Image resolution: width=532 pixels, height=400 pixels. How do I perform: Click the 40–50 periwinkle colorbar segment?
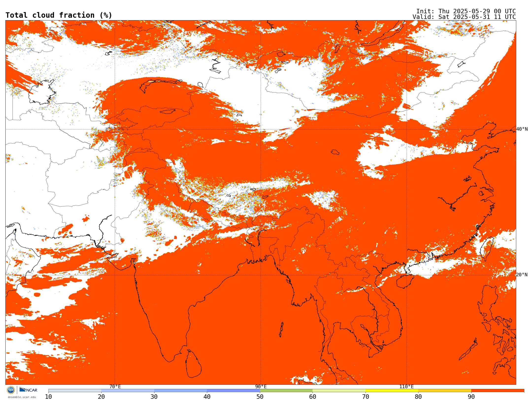click(233, 391)
